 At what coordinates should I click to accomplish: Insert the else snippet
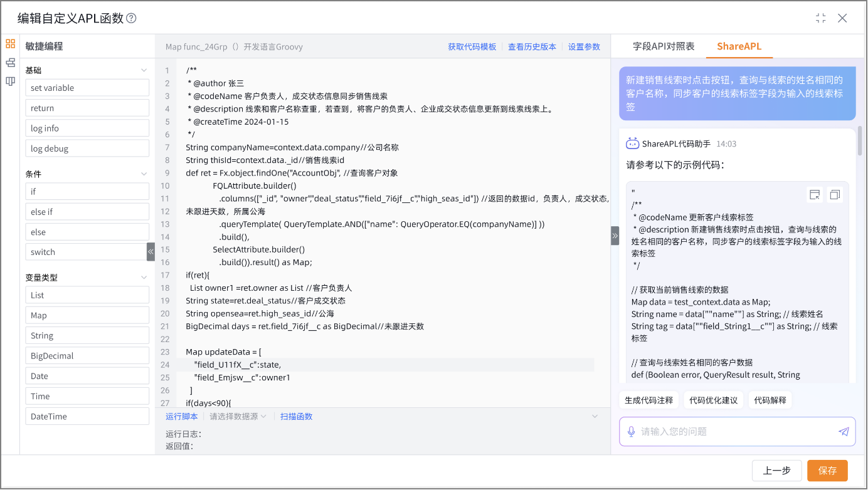[x=87, y=232]
